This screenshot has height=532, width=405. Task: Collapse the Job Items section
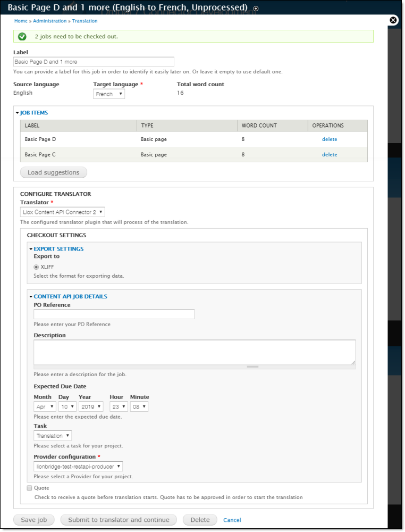(34, 113)
